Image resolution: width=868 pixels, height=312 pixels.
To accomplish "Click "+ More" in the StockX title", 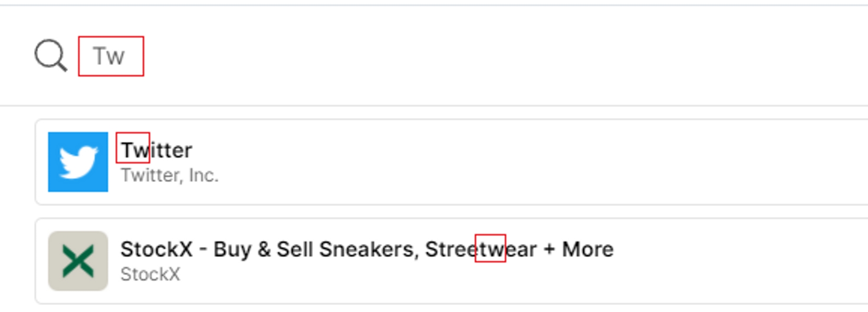I will (x=579, y=249).
